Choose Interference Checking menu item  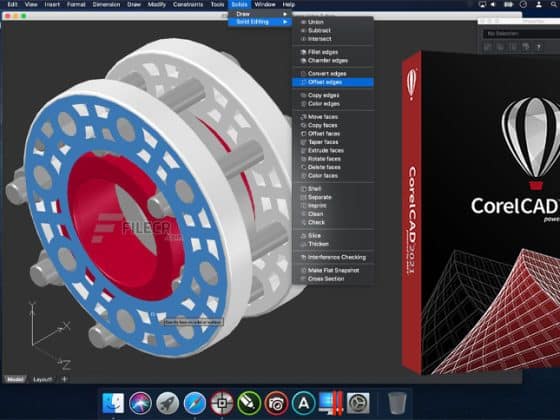333,257
